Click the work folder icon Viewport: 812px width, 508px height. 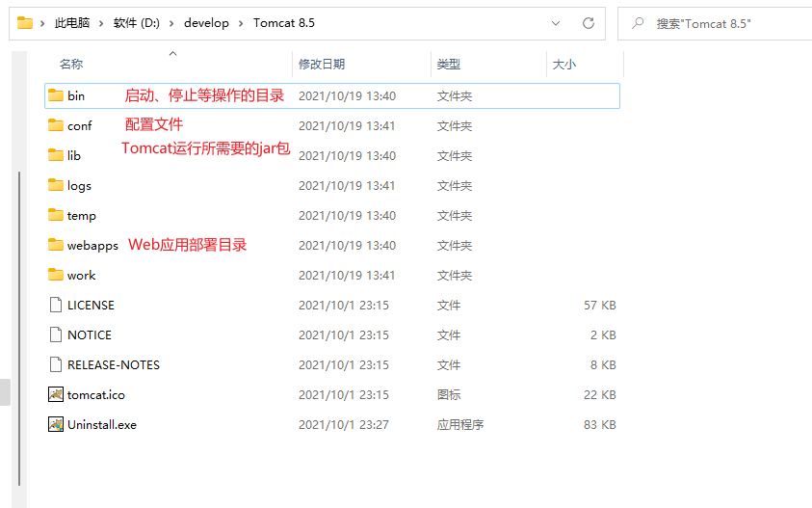coord(56,275)
